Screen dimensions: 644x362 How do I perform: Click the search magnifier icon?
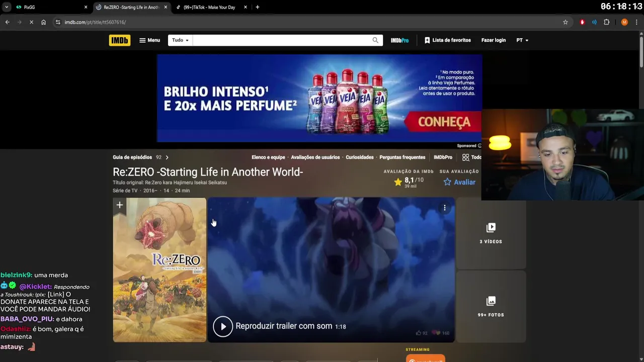[375, 40]
